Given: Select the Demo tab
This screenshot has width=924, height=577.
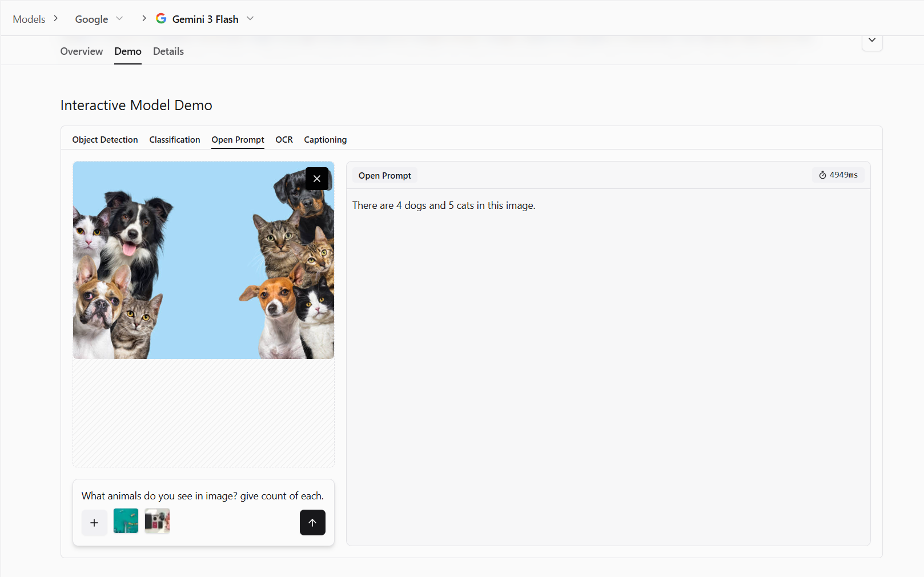Looking at the screenshot, I should click(x=128, y=51).
